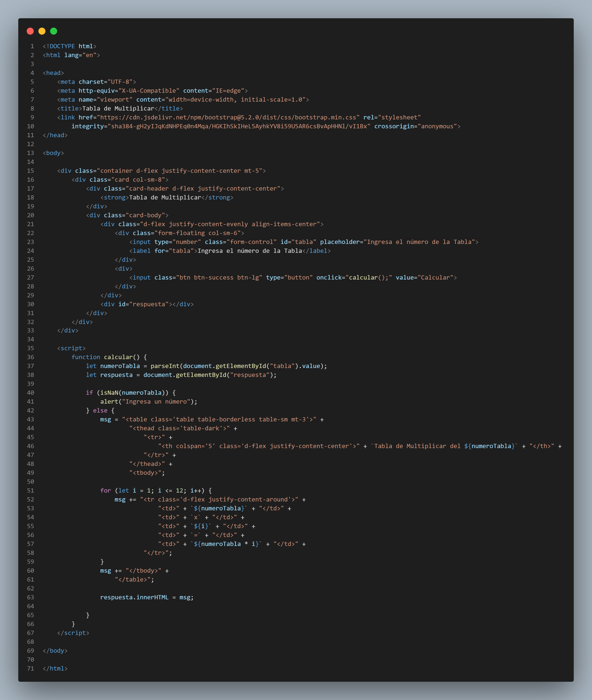592x700 pixels.
Task: Click the closing </body> tag
Action: click(55, 651)
